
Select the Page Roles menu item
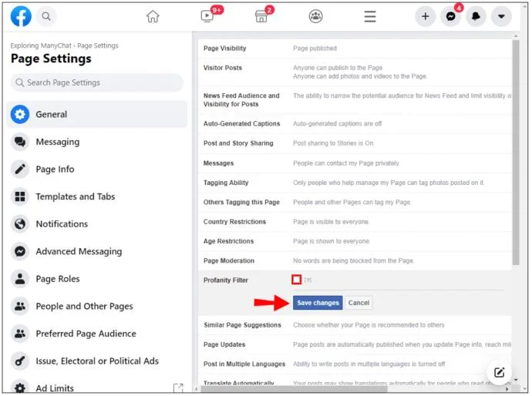(x=97, y=279)
